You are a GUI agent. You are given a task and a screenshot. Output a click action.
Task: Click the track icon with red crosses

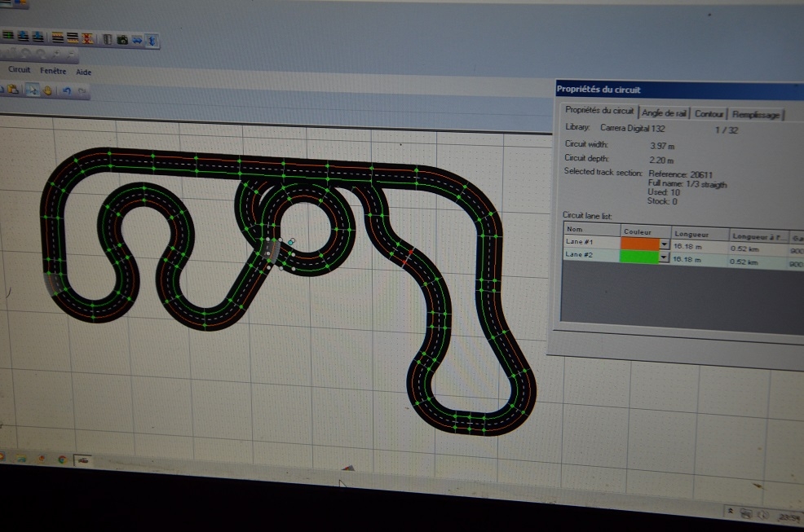coord(87,37)
